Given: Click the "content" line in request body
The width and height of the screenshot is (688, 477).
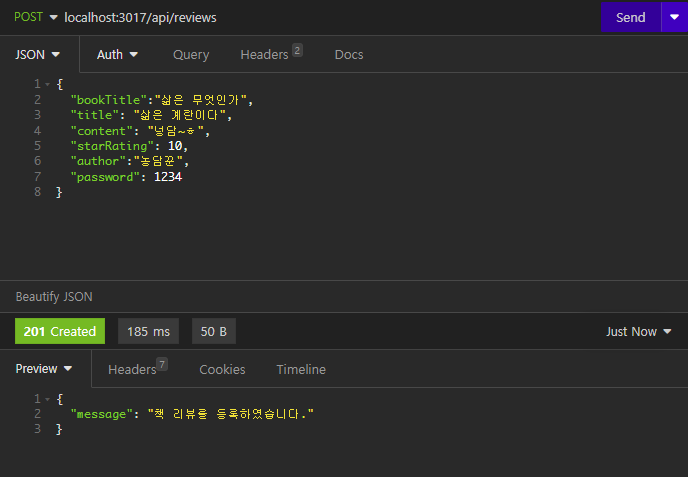Looking at the screenshot, I should (140, 131).
